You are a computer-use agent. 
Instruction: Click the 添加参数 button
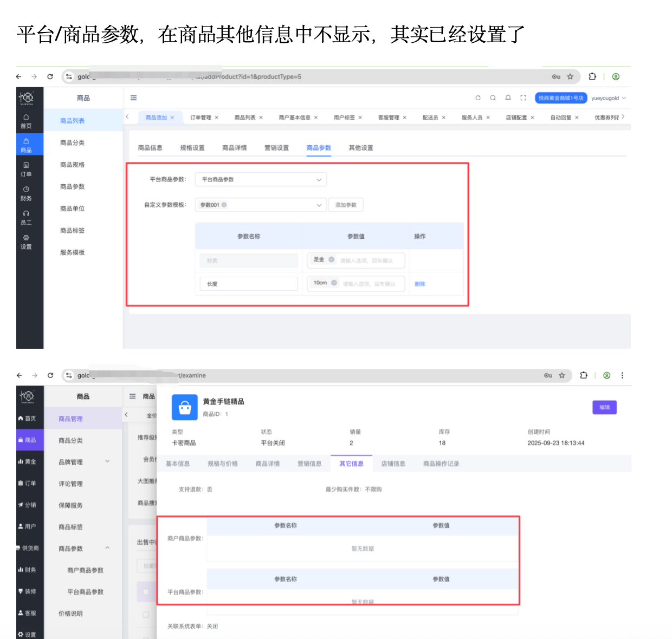[x=346, y=205]
